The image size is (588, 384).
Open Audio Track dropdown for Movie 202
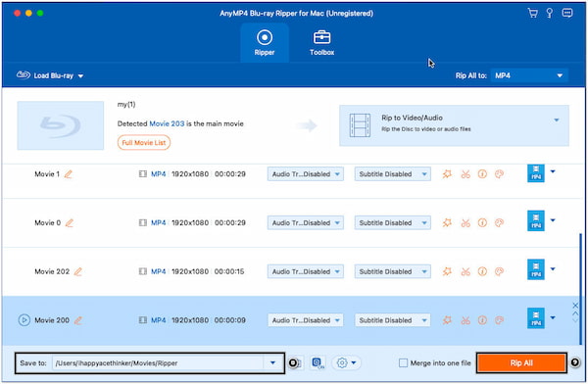coord(305,271)
